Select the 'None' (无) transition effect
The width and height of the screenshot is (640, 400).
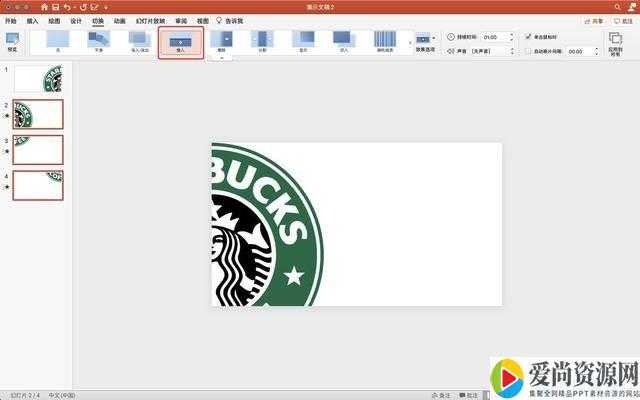point(57,41)
